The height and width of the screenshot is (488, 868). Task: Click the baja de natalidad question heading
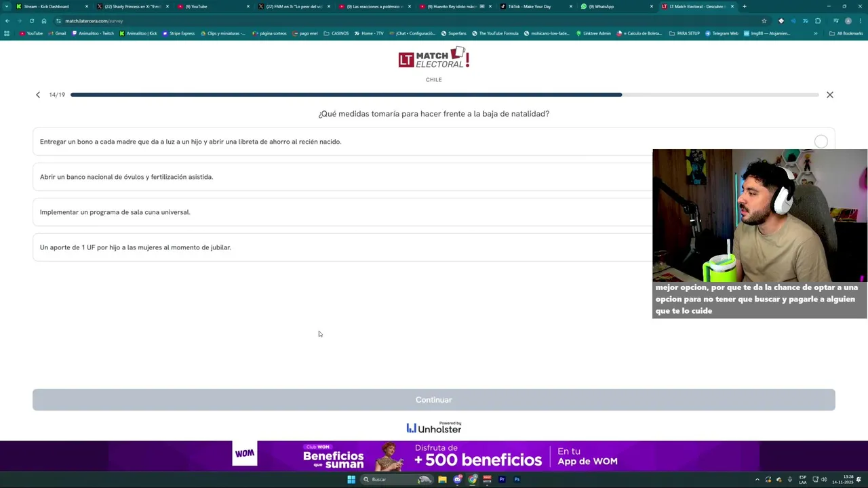(x=434, y=114)
